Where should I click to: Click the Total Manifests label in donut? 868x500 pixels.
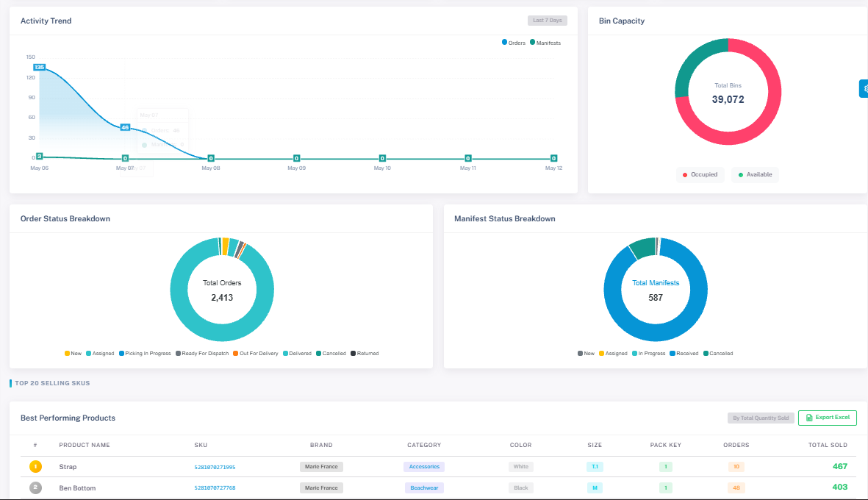pos(656,283)
